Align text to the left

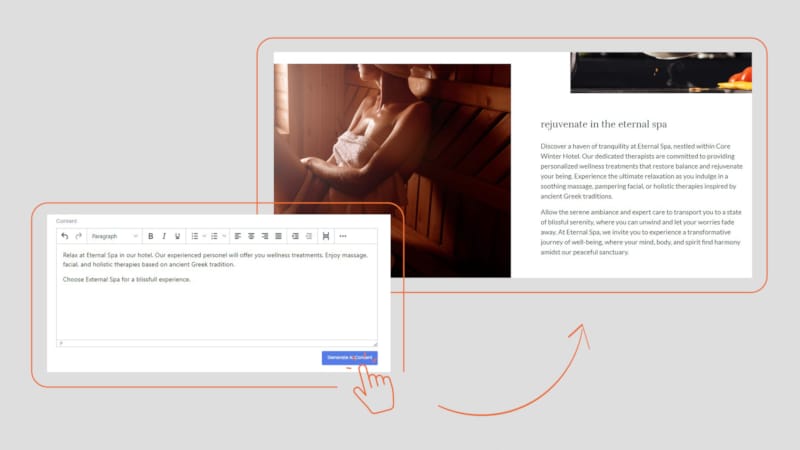pyautogui.click(x=238, y=236)
